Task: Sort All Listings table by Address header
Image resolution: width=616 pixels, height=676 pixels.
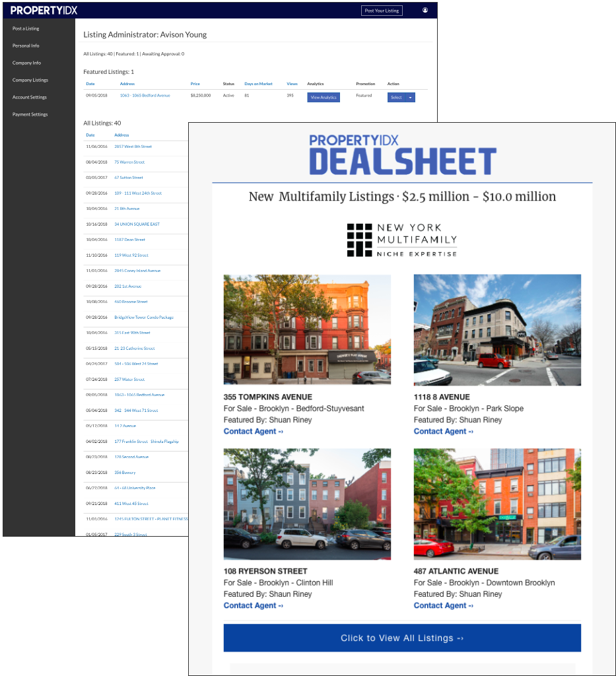Action: (121, 135)
